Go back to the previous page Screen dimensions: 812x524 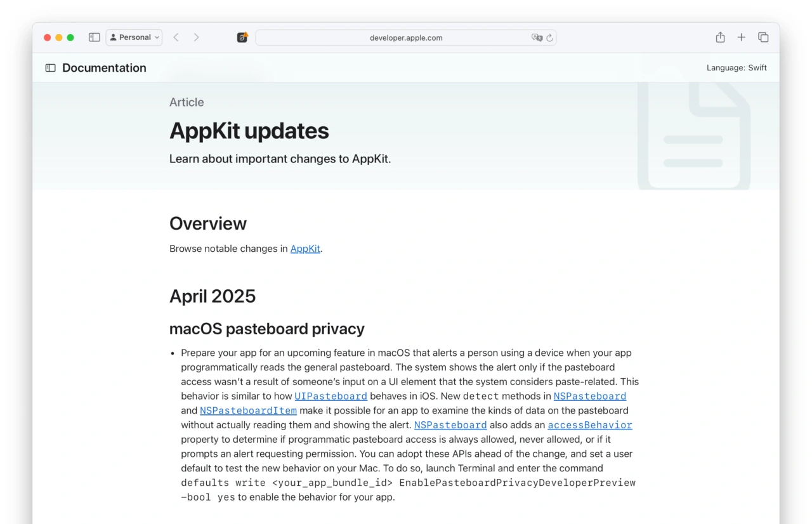(x=176, y=37)
